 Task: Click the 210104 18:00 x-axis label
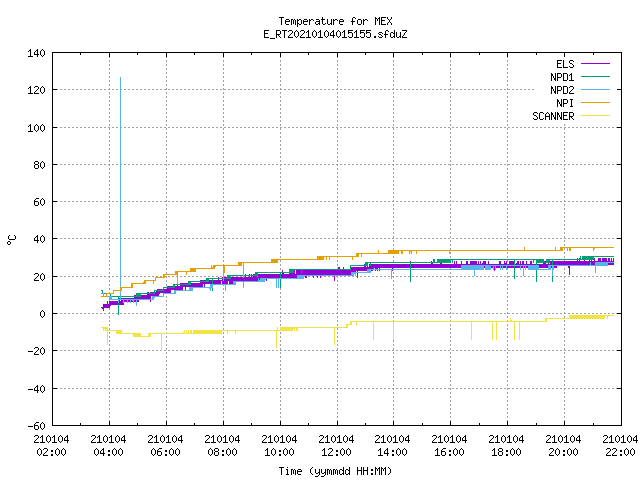tap(507, 446)
